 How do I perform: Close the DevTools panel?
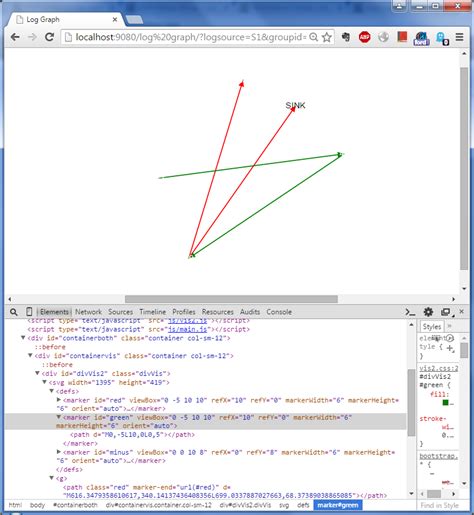[x=462, y=311]
